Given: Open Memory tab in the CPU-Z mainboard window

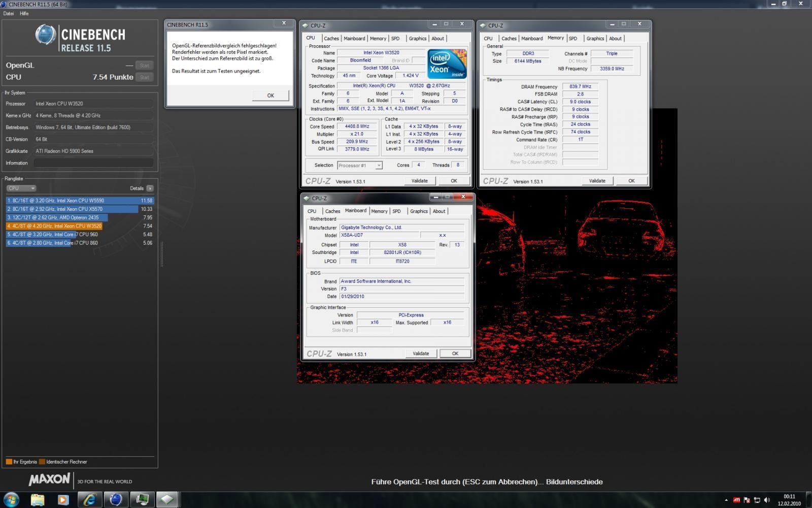Looking at the screenshot, I should click(379, 211).
